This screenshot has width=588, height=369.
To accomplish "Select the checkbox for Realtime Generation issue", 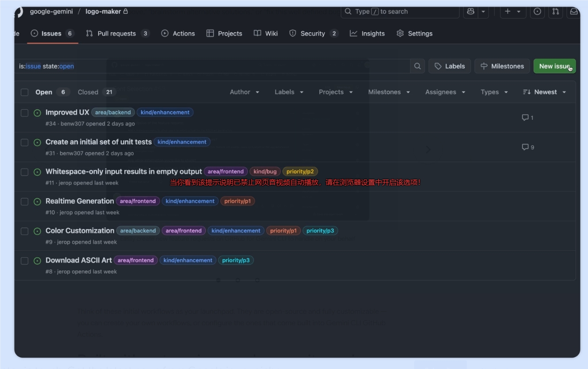I will pyautogui.click(x=25, y=202).
